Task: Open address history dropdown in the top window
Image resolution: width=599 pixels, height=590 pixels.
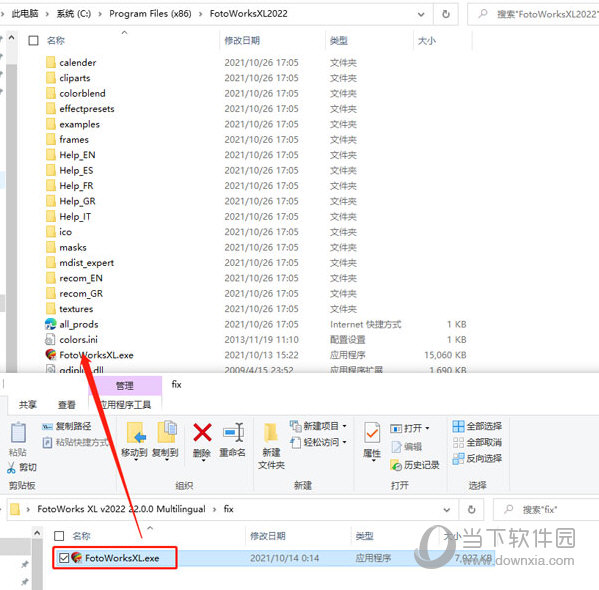Action: click(421, 15)
